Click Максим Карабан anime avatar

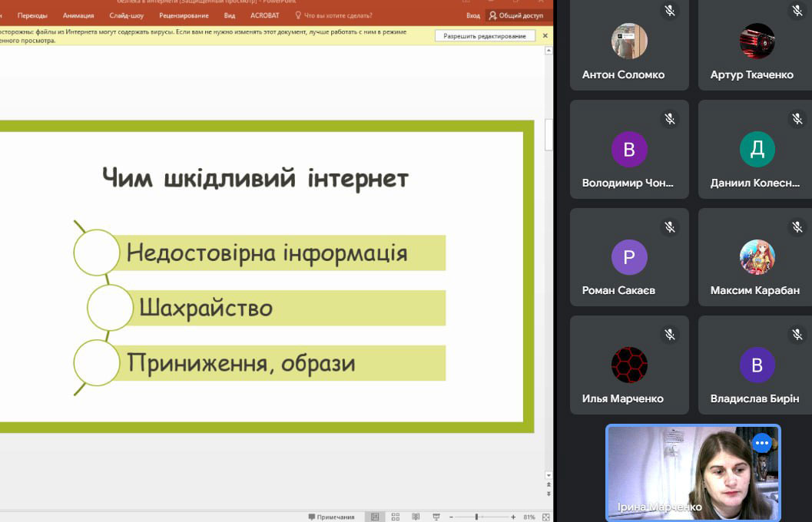tap(757, 257)
